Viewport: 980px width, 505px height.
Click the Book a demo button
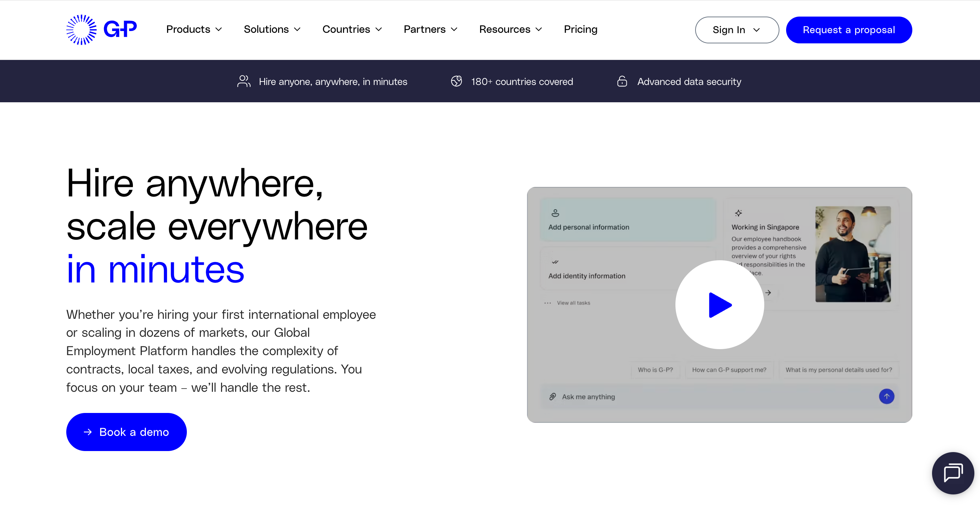pos(126,432)
